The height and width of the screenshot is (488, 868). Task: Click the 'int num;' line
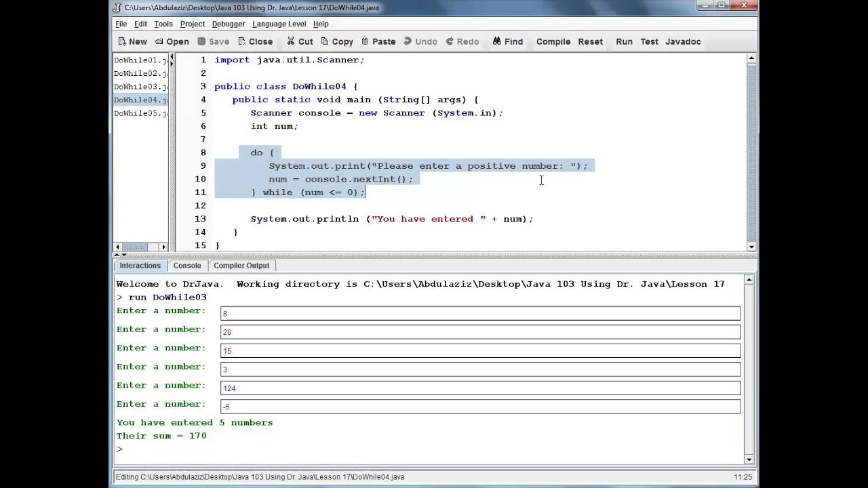point(275,126)
